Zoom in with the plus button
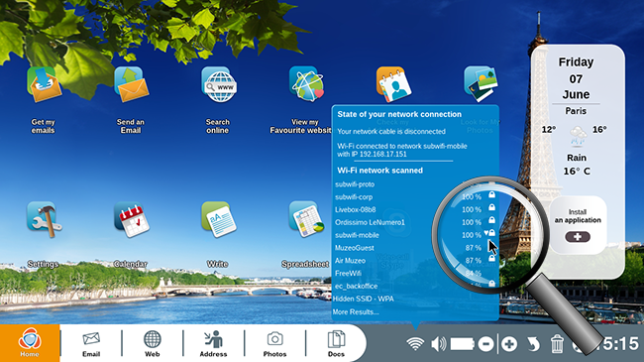 pyautogui.click(x=509, y=344)
